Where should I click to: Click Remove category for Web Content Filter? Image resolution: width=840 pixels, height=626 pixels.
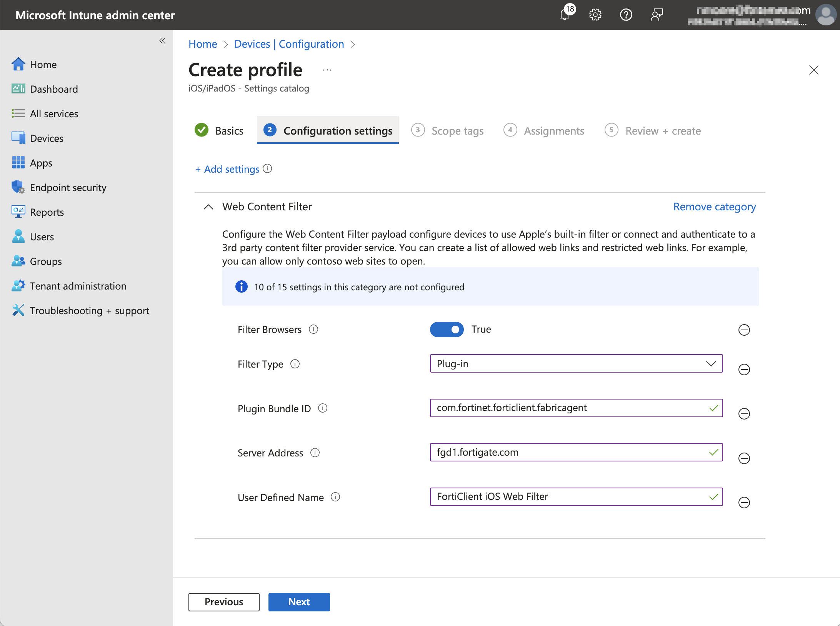(x=714, y=206)
